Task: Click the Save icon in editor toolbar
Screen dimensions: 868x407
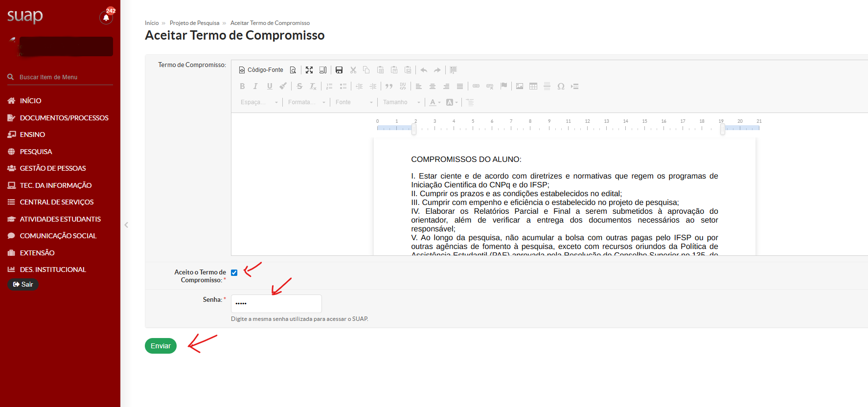Action: pyautogui.click(x=339, y=70)
